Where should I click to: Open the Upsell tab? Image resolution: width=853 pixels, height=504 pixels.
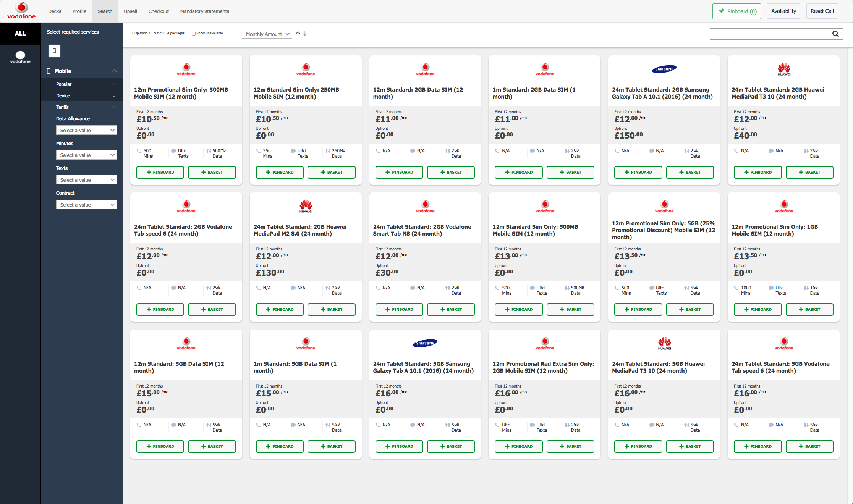(x=130, y=11)
